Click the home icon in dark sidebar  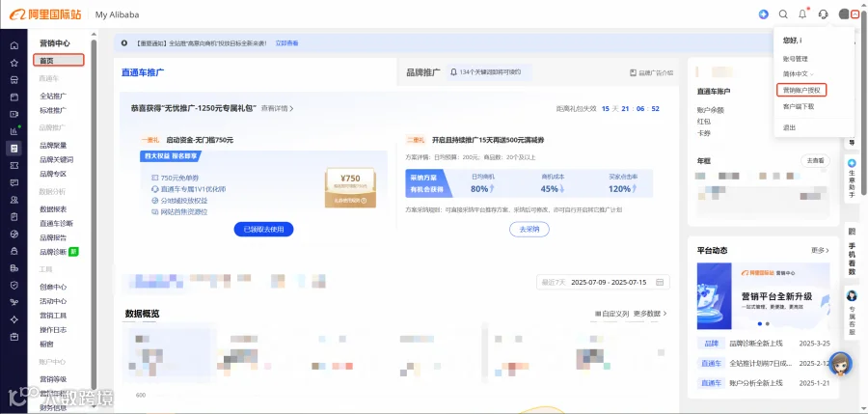pyautogui.click(x=14, y=45)
